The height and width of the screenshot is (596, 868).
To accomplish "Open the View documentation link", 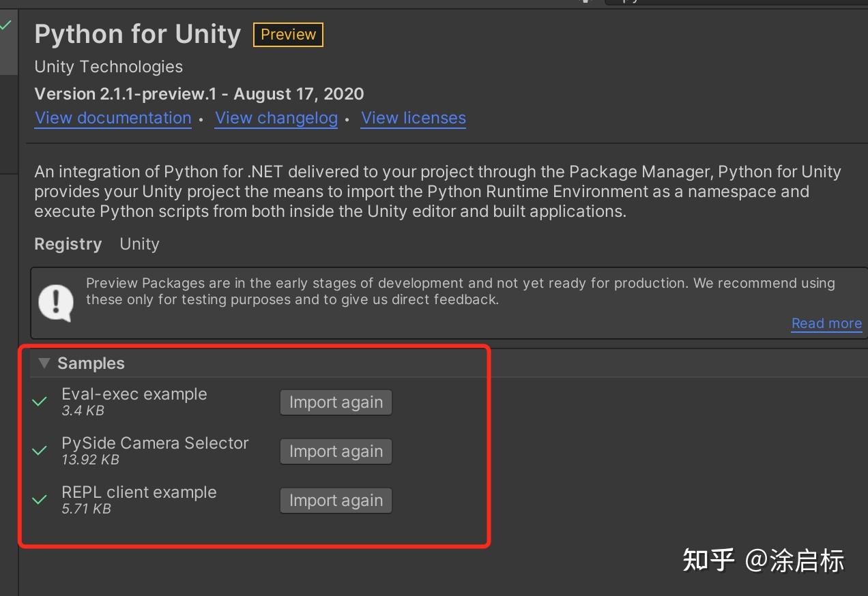I will [x=113, y=118].
